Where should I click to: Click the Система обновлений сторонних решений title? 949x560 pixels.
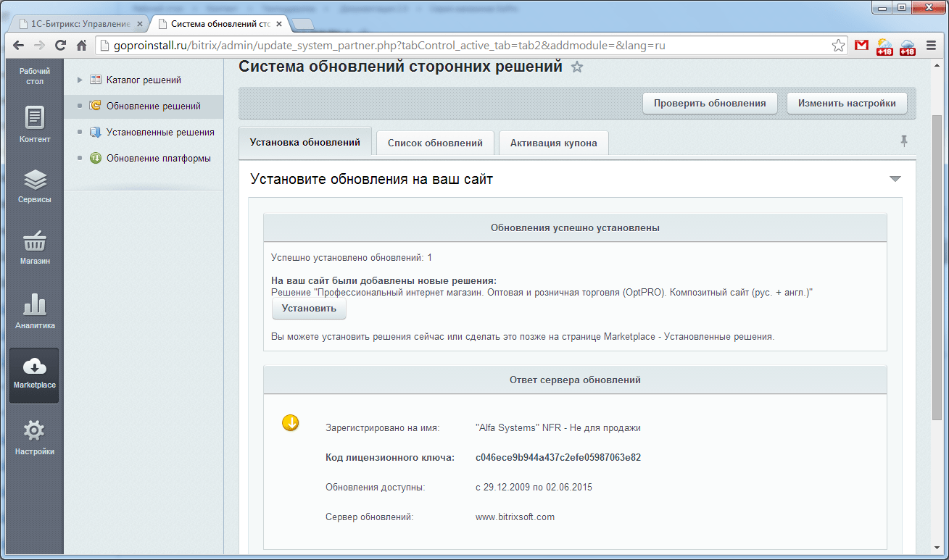pyautogui.click(x=401, y=67)
